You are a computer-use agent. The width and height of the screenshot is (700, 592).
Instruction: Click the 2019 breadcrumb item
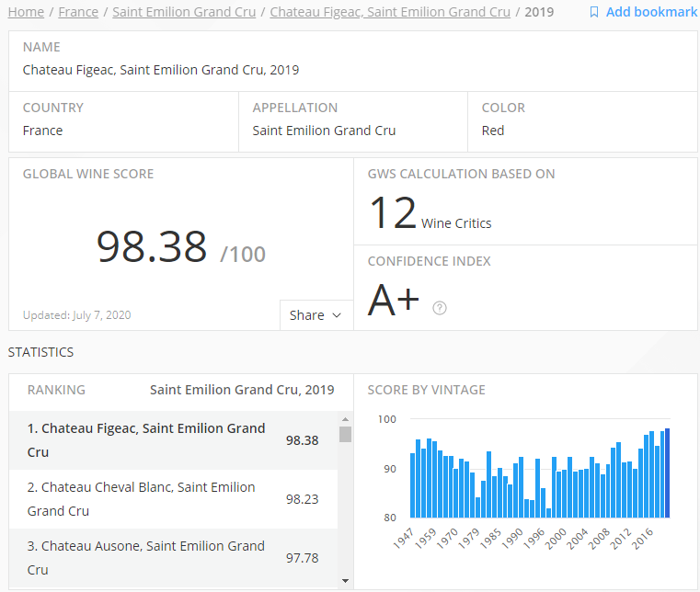539,12
